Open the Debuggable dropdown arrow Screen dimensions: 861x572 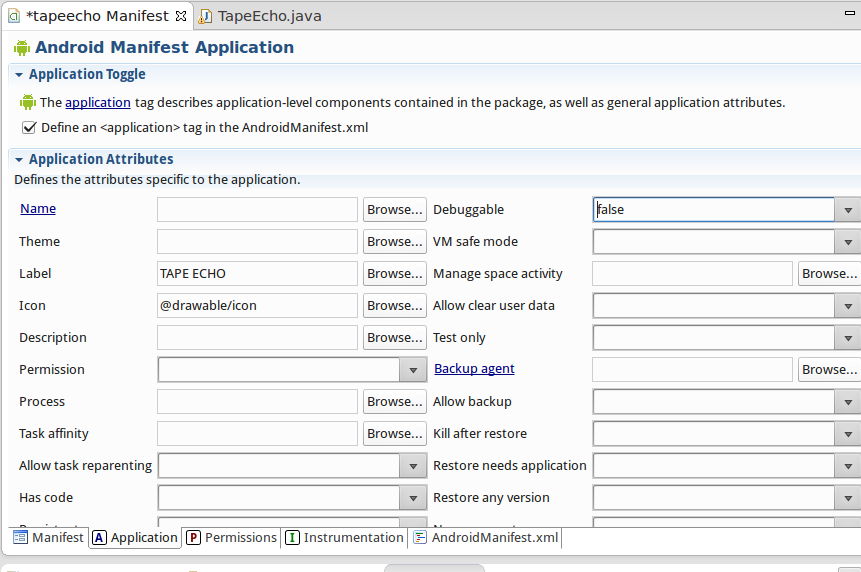[x=848, y=210]
